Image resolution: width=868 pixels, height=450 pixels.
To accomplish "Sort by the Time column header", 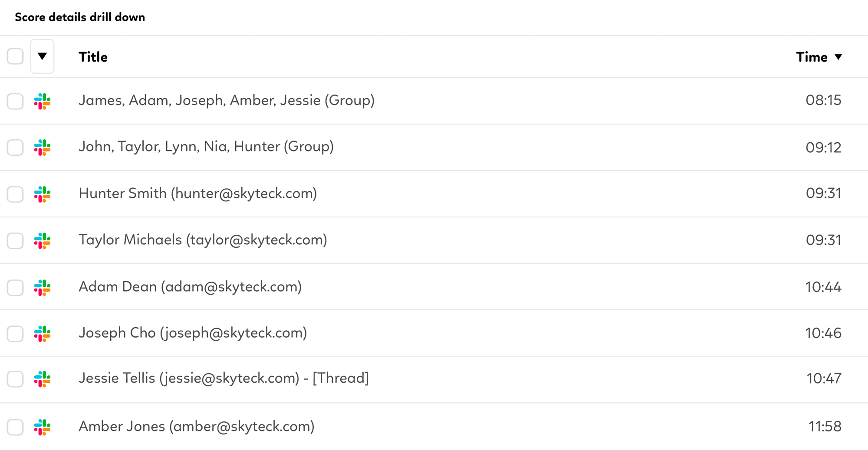I will pos(812,57).
